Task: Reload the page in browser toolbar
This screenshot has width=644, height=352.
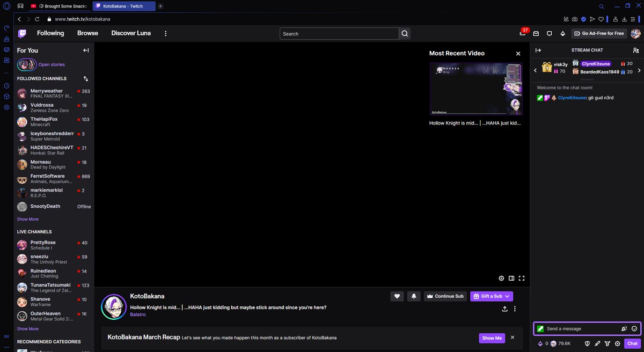Action: pyautogui.click(x=37, y=19)
